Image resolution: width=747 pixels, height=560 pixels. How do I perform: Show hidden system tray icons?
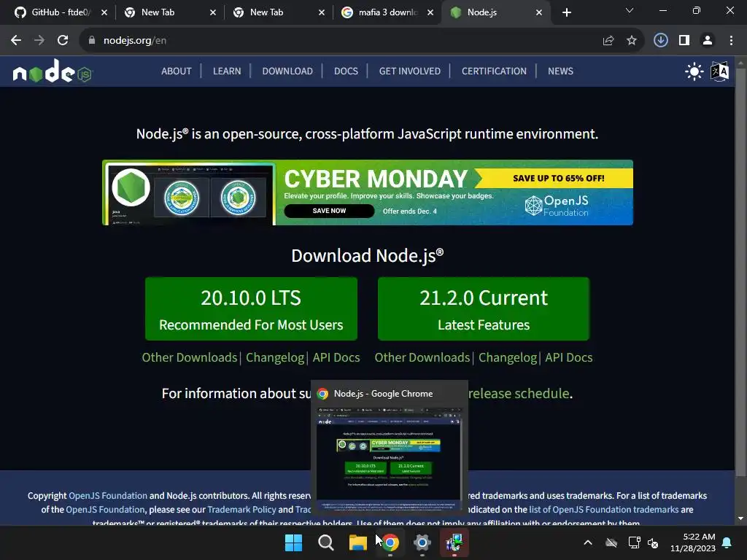click(588, 542)
